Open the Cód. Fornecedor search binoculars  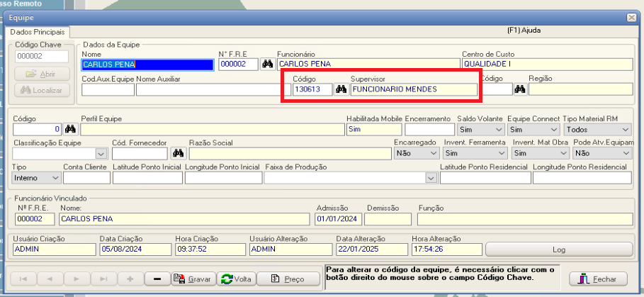coord(179,153)
